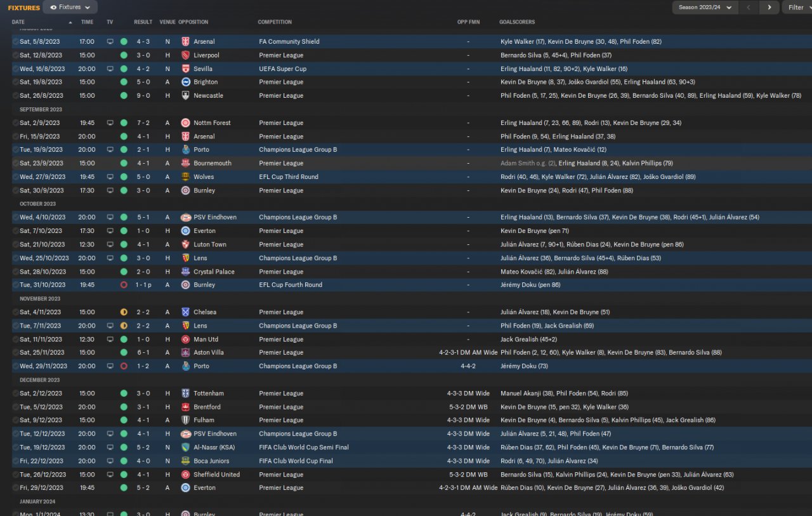Sort by the Result column header
Viewport: 812px width, 516px height.
tap(143, 22)
